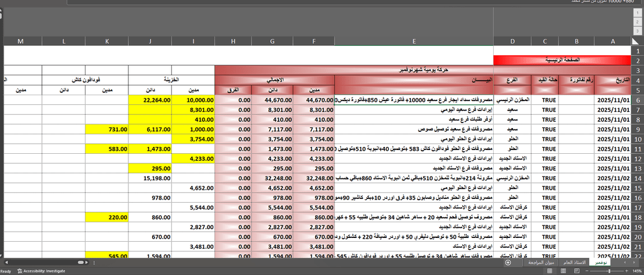Click outline level 1 button
This screenshot has height=275, width=644.
[x=636, y=12]
